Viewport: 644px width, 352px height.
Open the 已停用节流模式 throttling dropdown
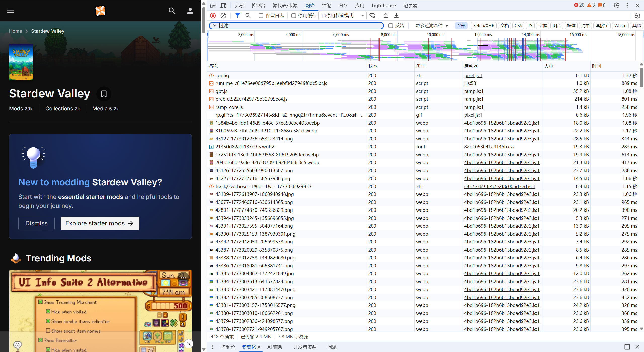(343, 16)
